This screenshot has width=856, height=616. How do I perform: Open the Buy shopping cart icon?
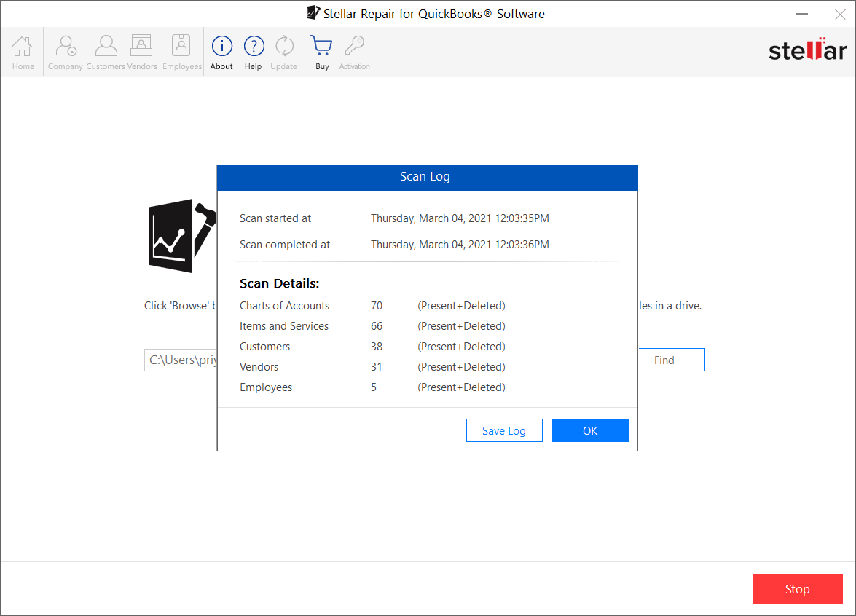point(321,52)
